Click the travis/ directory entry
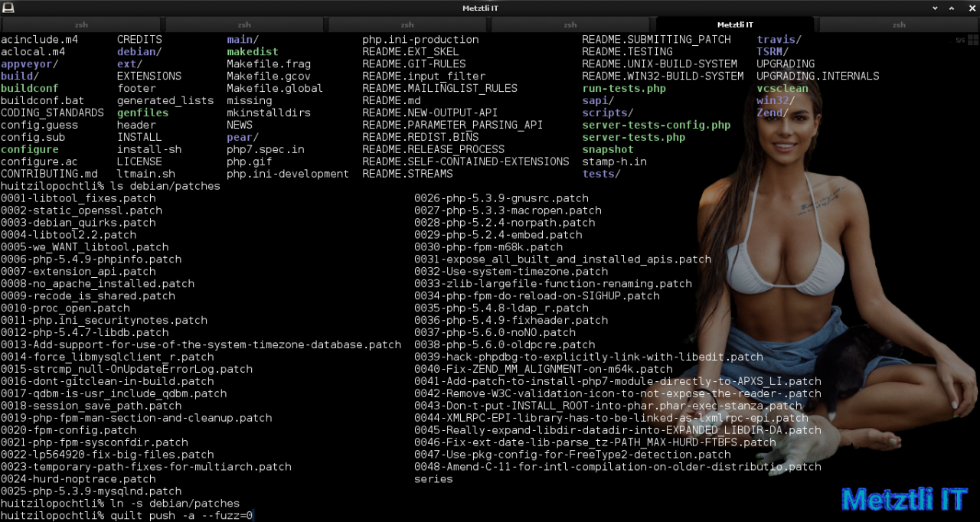Image resolution: width=980 pixels, height=522 pixels. [779, 39]
